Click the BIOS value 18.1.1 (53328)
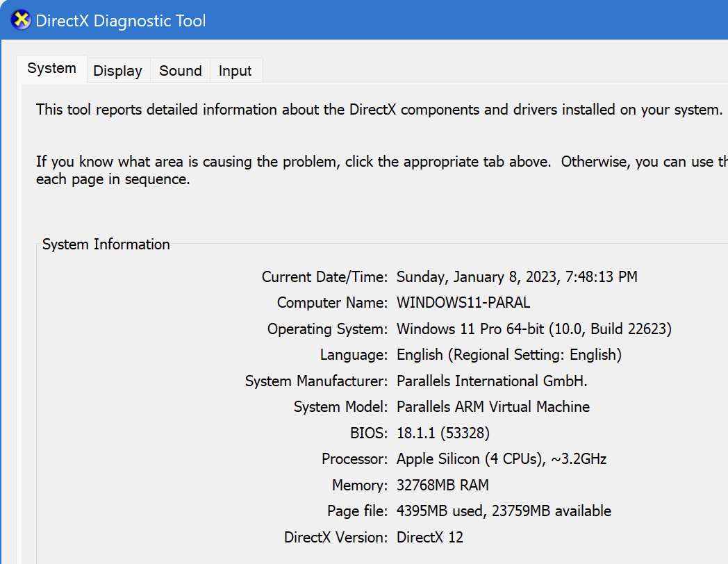728x564 pixels. coord(443,433)
